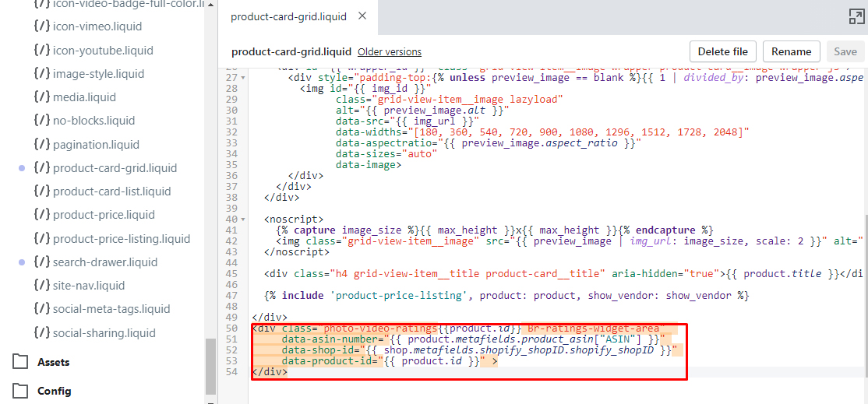Click the liquid icon beside icon-vimeo.liquid
The width and height of the screenshot is (868, 404).
point(42,26)
